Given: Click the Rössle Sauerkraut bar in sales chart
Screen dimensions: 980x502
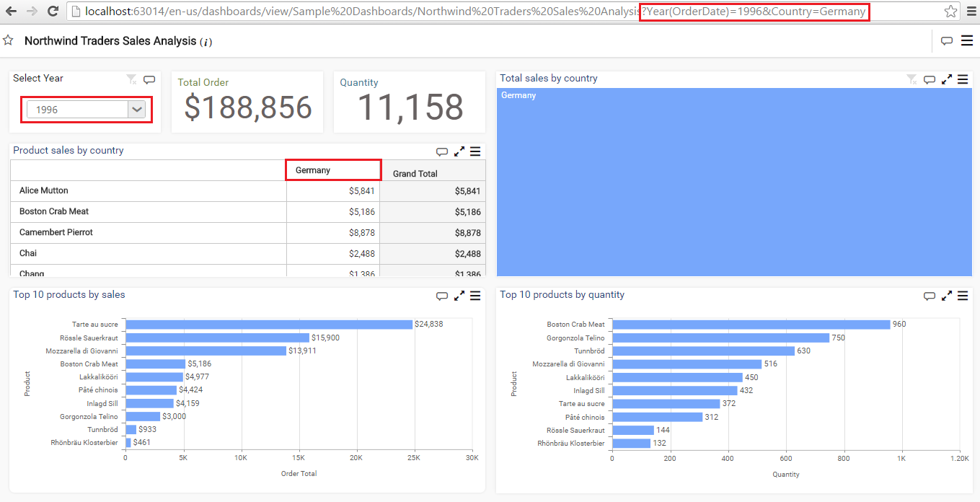Looking at the screenshot, I should click(218, 338).
